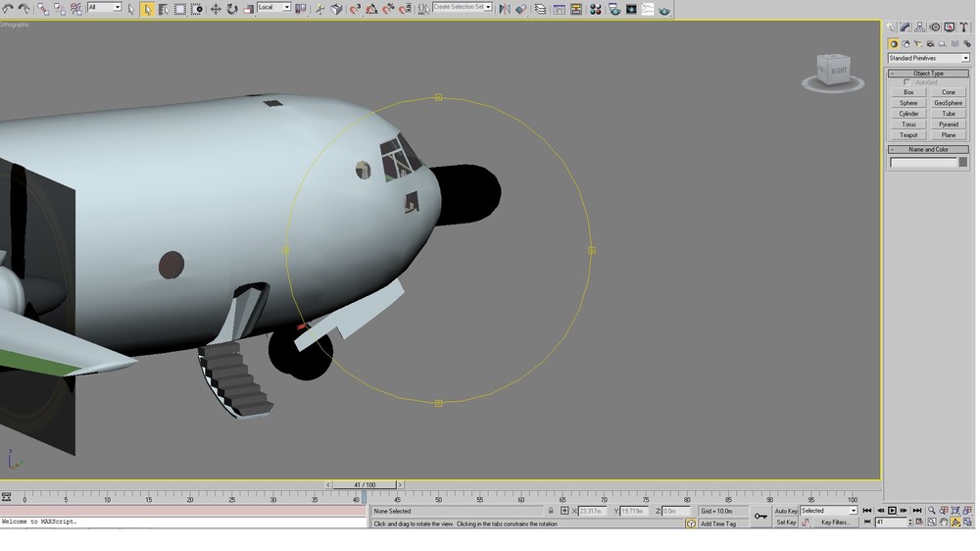Viewport: 980px width, 551px height.
Task: Toggle the 3D Snaps button
Action: pyautogui.click(x=356, y=10)
